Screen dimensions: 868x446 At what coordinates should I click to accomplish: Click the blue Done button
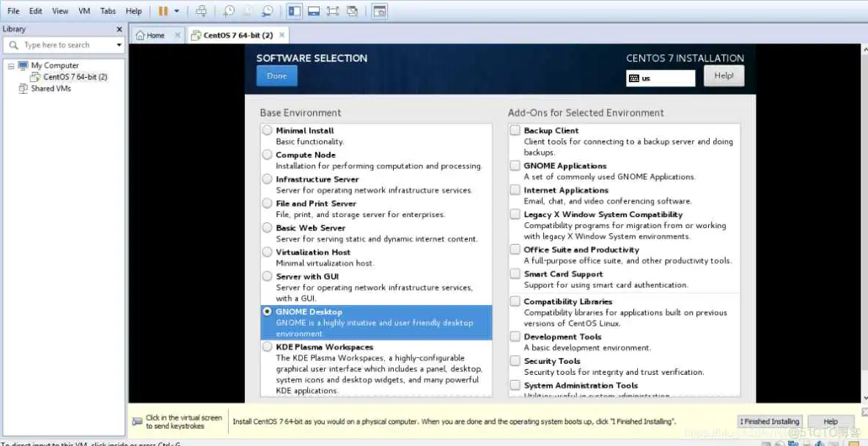(x=276, y=76)
